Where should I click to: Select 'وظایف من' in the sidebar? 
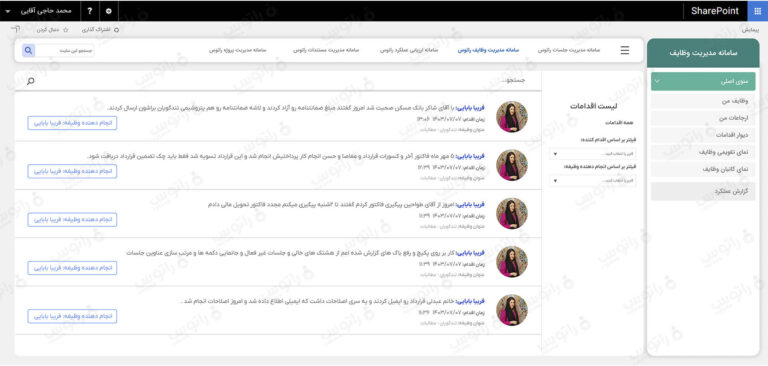[703, 101]
